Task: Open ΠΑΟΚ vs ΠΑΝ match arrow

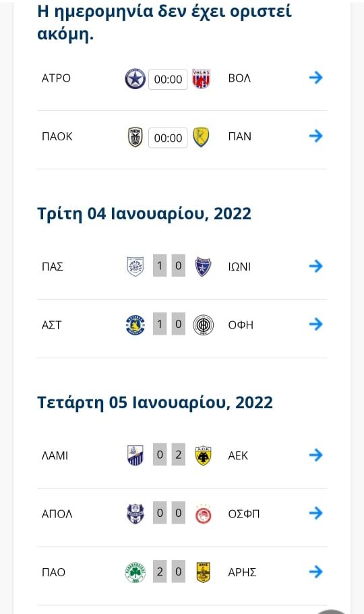Action: pyautogui.click(x=316, y=136)
